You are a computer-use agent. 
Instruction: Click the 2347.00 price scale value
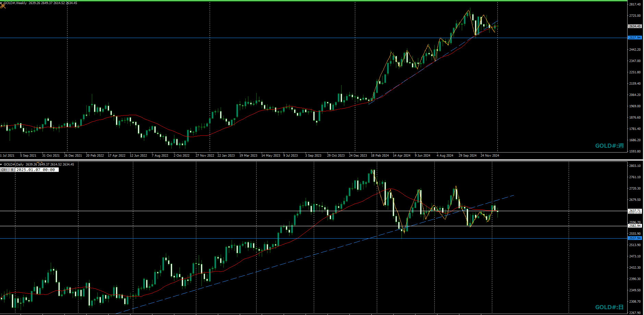635,61
